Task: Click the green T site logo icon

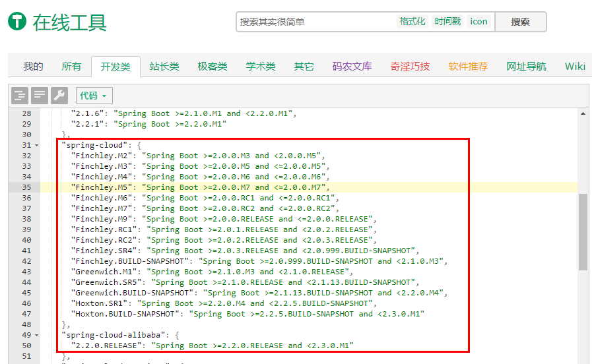Action: (x=17, y=20)
